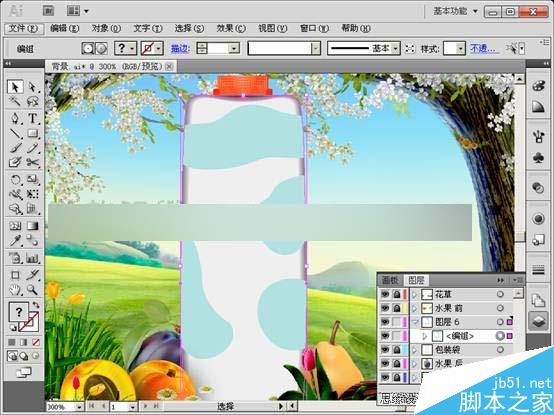The image size is (554, 415).
Task: Click the None (red slash) color button
Action: (x=35, y=342)
